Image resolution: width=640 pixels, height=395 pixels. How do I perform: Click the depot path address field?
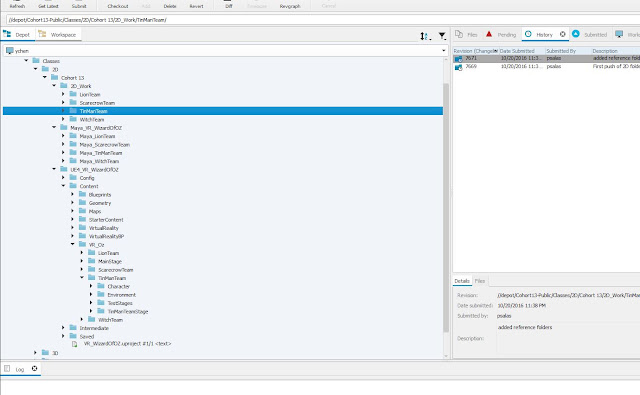tap(322, 20)
